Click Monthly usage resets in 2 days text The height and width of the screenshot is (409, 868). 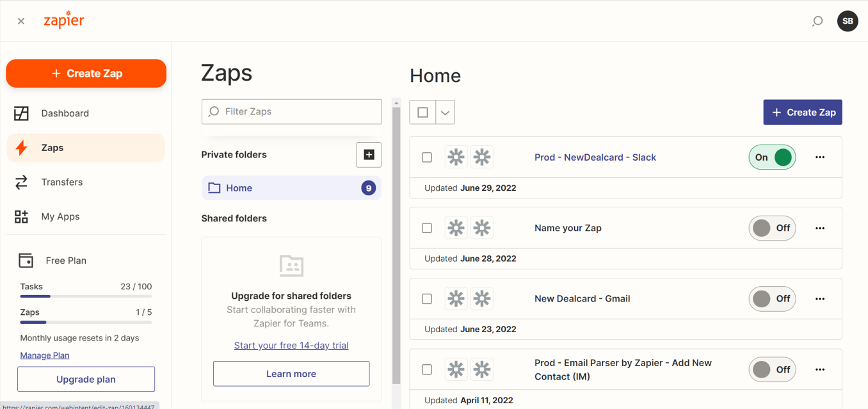[x=79, y=338]
